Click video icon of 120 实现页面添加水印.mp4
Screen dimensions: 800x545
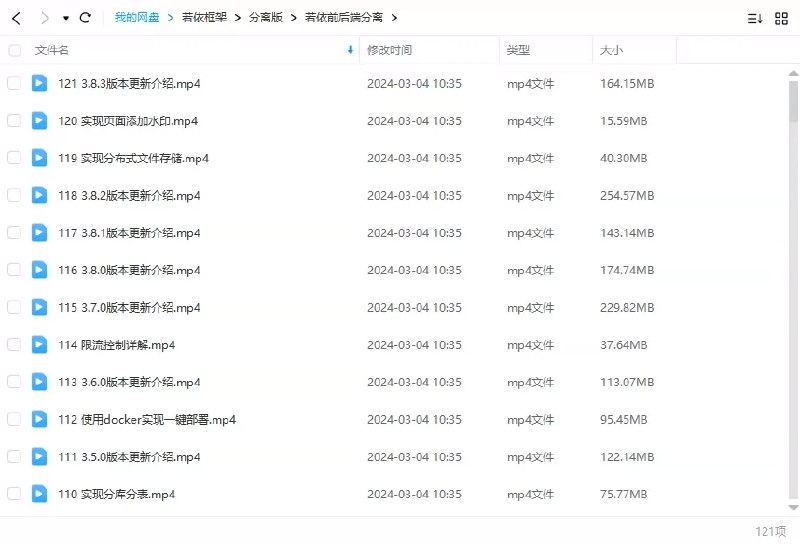pyautogui.click(x=39, y=120)
